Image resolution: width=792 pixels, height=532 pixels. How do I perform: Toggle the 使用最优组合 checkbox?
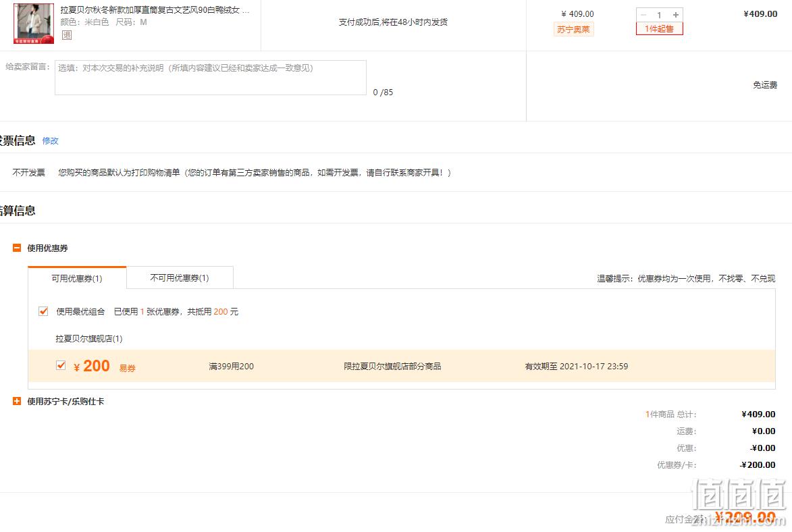(x=43, y=311)
